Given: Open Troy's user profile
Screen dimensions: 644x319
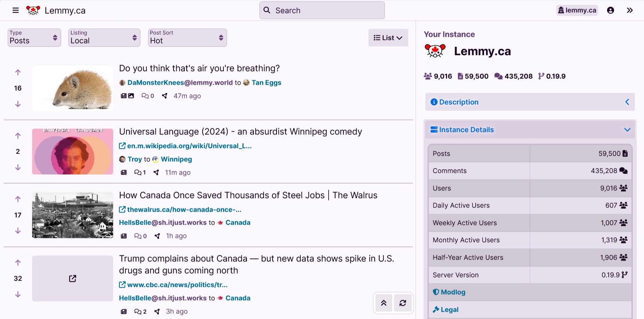Looking at the screenshot, I should 131,159.
